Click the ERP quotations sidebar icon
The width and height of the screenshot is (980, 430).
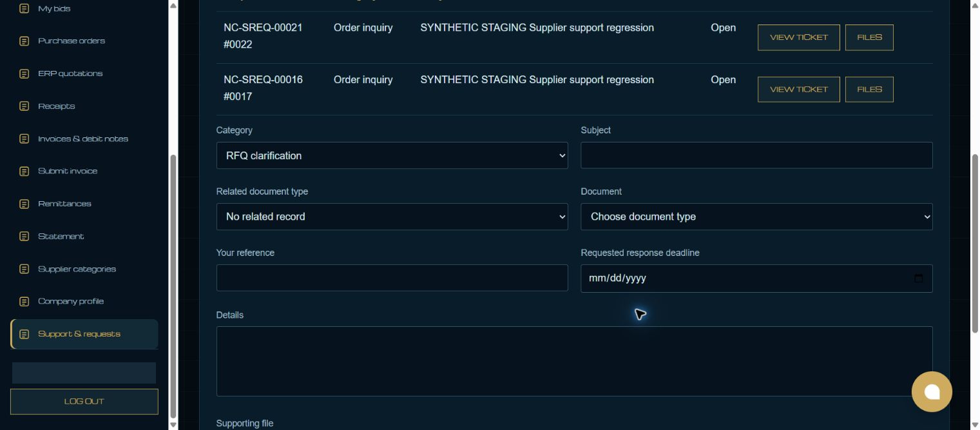click(24, 73)
